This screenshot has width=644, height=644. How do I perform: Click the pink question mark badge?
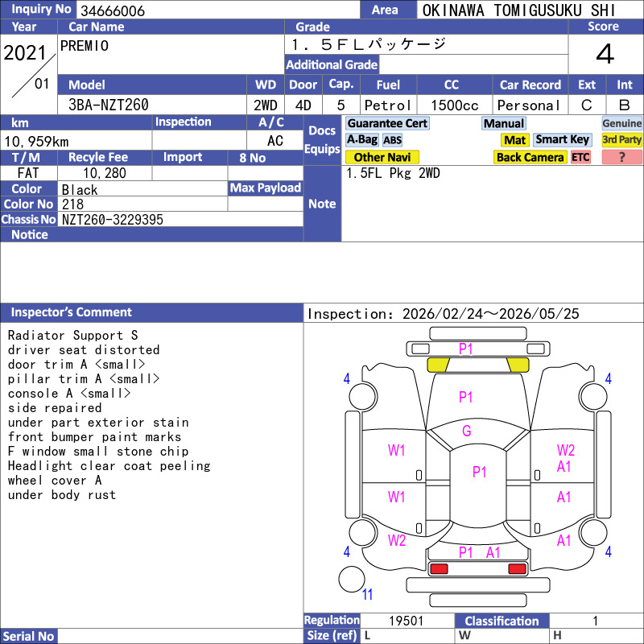[x=621, y=158]
